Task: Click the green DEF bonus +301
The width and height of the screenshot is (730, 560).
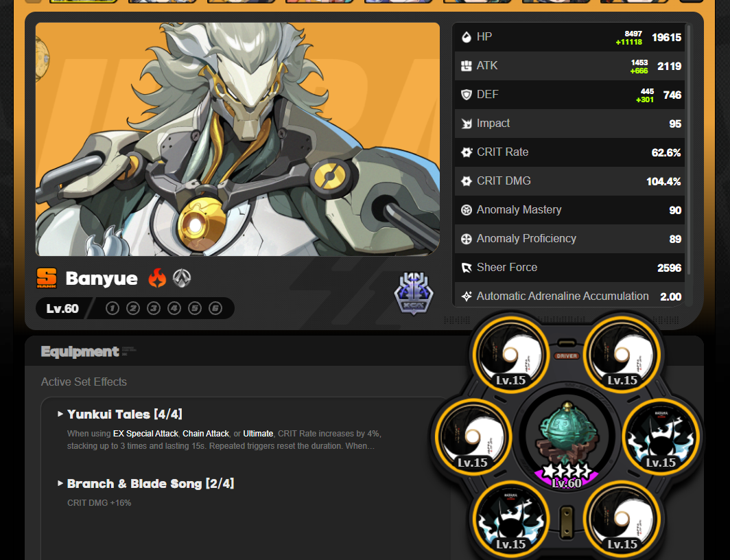Action: point(645,100)
